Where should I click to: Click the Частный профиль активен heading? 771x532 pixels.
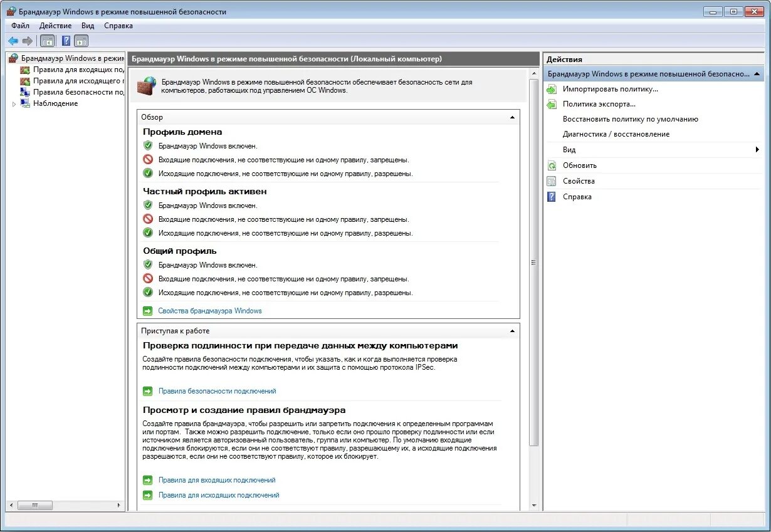tap(205, 191)
